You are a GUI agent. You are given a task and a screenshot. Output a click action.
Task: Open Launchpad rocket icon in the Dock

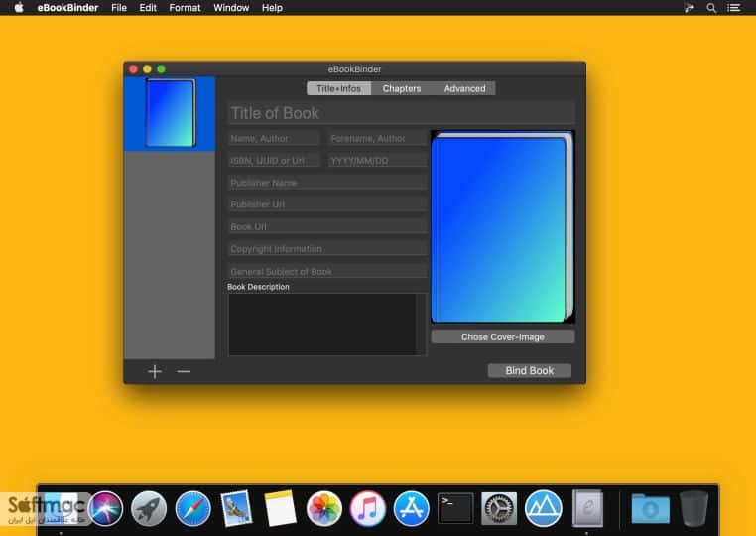pos(149,508)
